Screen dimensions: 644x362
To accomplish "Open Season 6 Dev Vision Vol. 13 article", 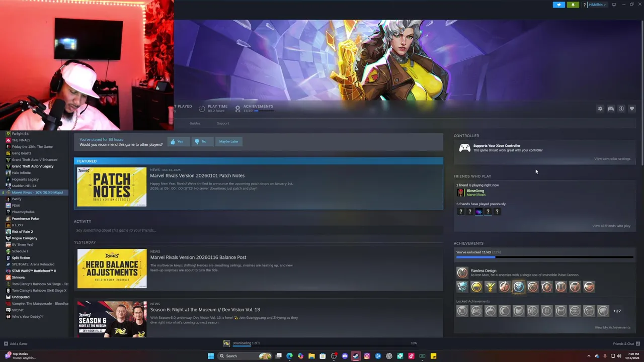I will click(x=205, y=310).
